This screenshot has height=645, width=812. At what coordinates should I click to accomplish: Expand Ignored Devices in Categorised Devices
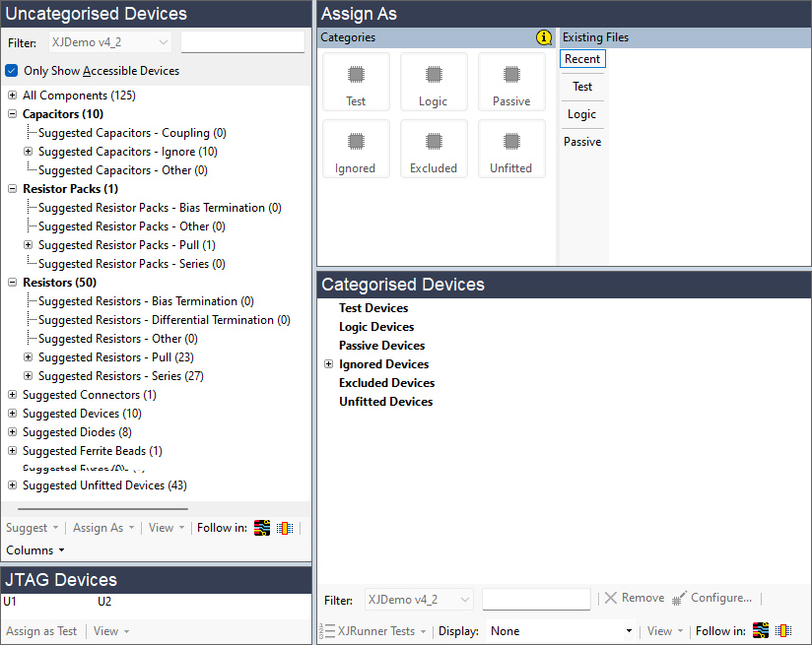(328, 364)
